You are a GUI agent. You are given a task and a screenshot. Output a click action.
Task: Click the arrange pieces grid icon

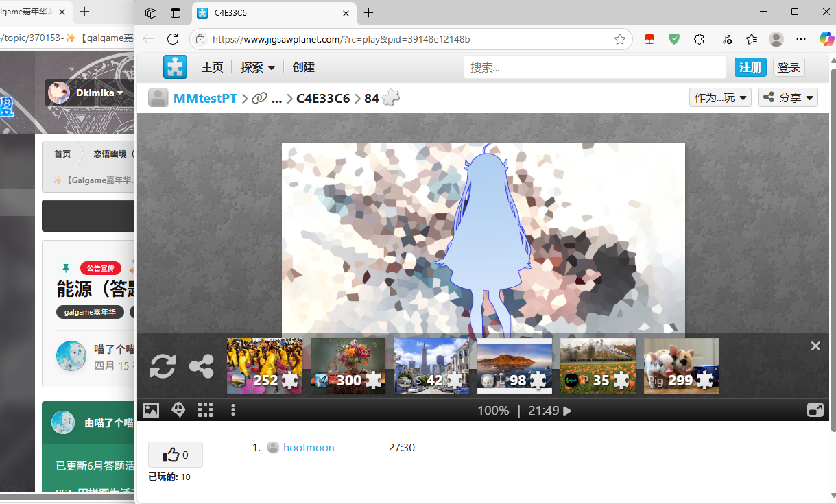tap(205, 410)
